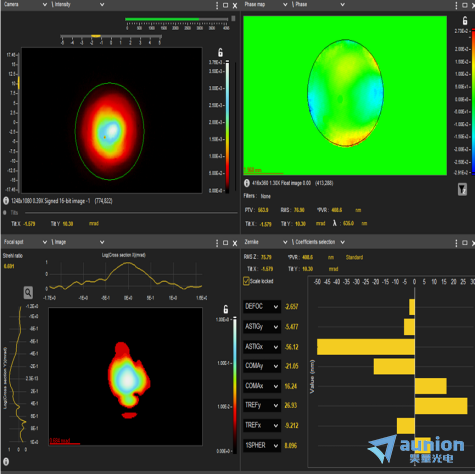The width and height of the screenshot is (476, 474).
Task: Click the Phase map color scale lock
Action: pos(465,21)
